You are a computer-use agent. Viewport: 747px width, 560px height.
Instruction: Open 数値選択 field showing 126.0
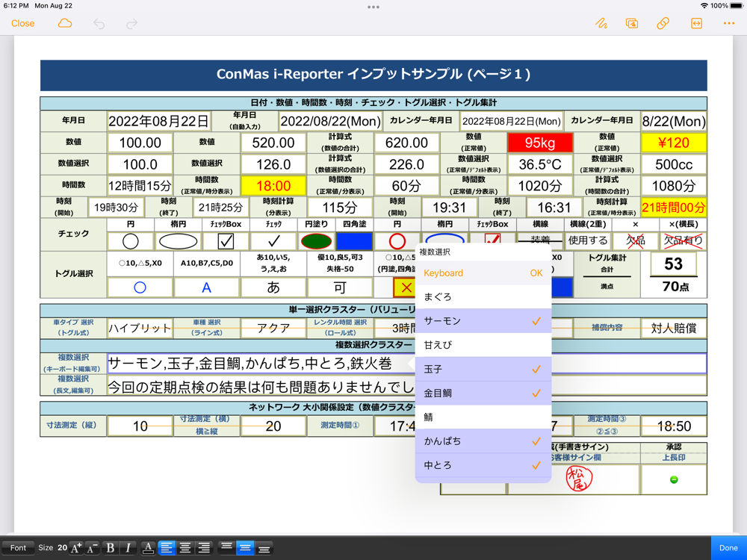pos(273,164)
